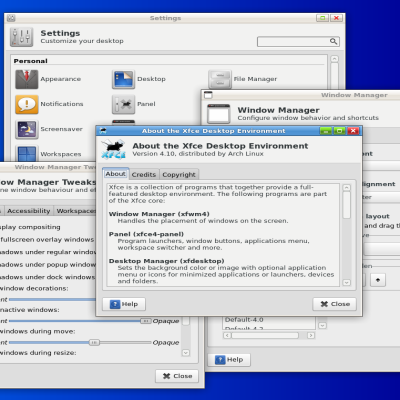The image size is (400, 400).
Task: Click the up arrow button in Window Manager
Action: 378,280
